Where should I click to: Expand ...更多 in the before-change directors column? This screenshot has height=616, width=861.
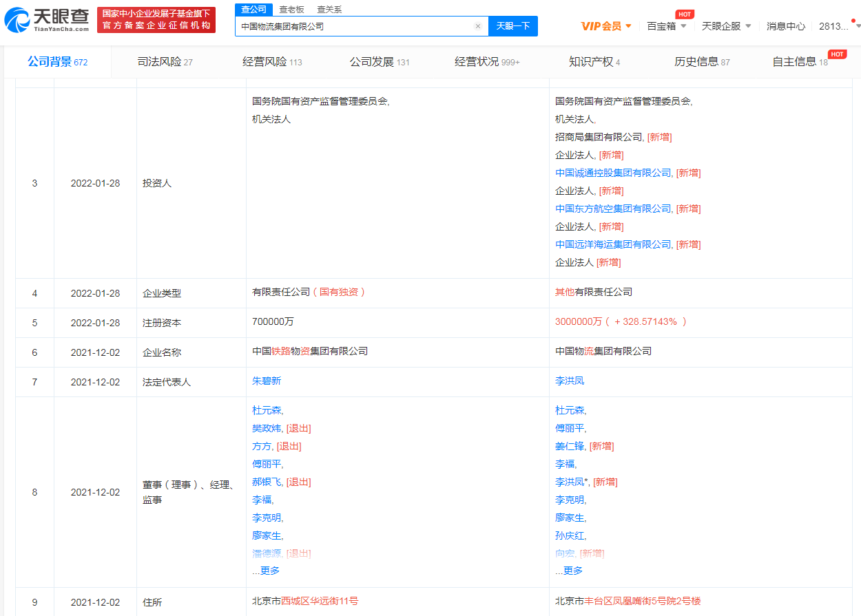pos(266,571)
